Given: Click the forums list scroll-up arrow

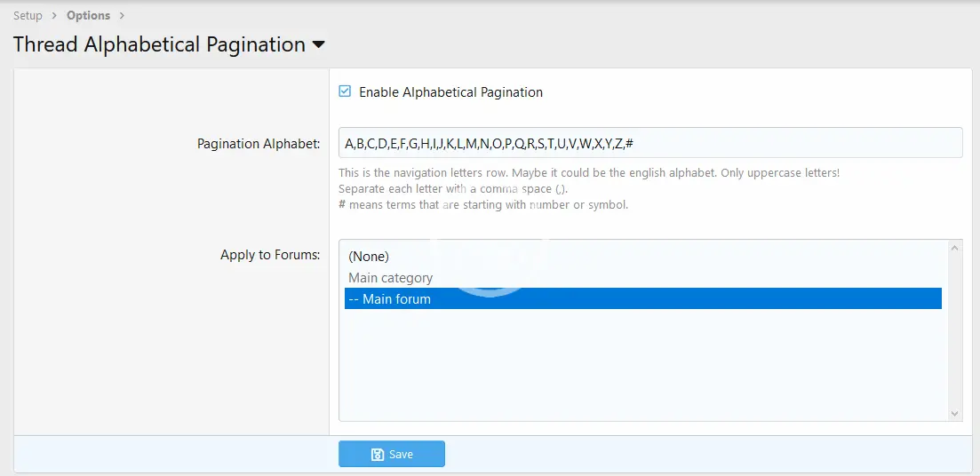Looking at the screenshot, I should pyautogui.click(x=955, y=248).
